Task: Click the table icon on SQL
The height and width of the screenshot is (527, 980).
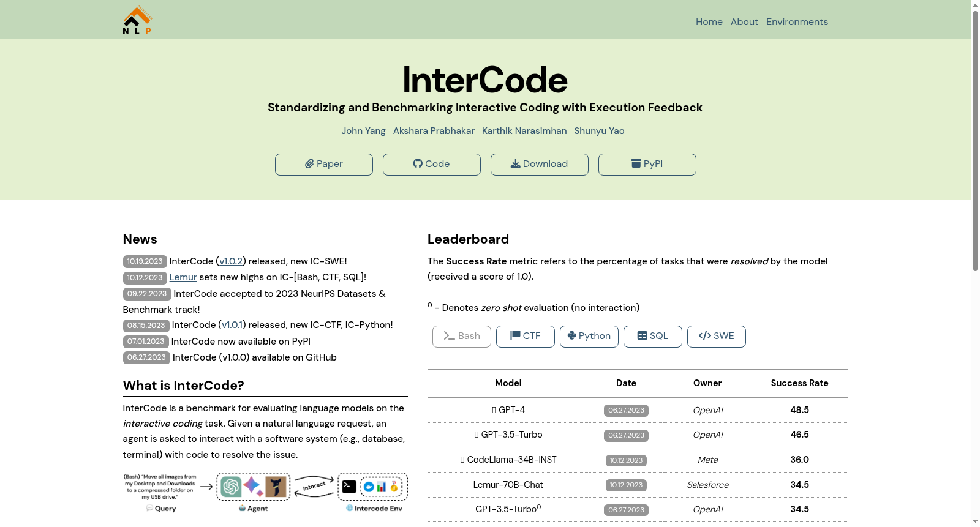Action: pyautogui.click(x=643, y=335)
